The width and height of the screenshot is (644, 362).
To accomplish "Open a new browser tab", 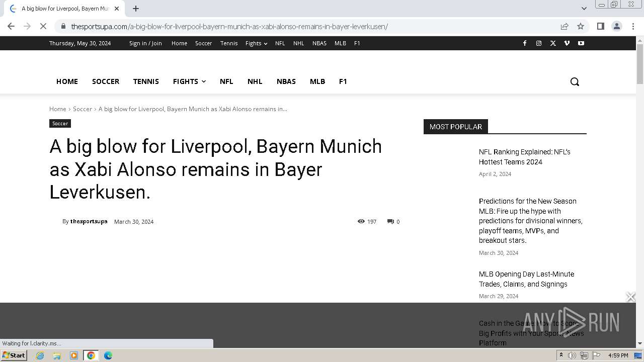I will point(136,9).
